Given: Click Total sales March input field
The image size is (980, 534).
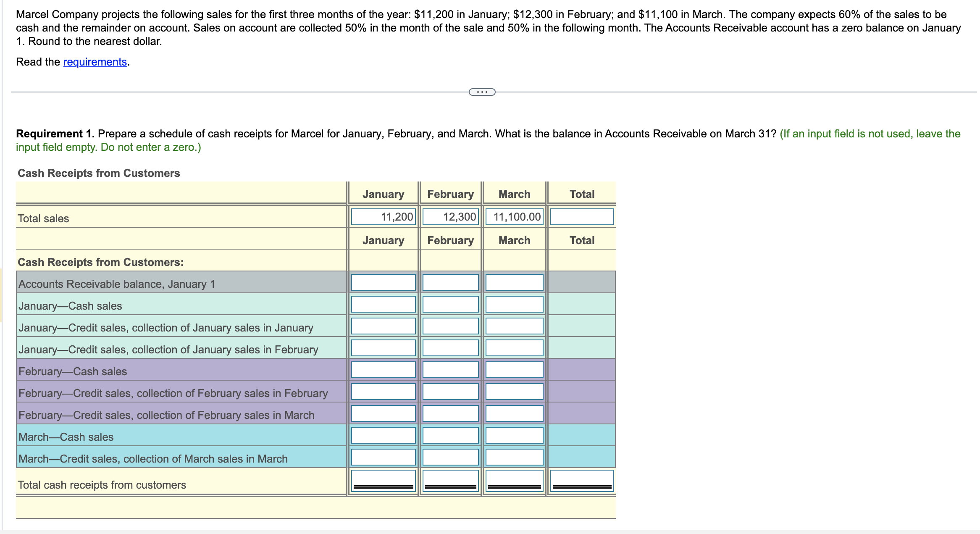Looking at the screenshot, I should click(x=514, y=217).
